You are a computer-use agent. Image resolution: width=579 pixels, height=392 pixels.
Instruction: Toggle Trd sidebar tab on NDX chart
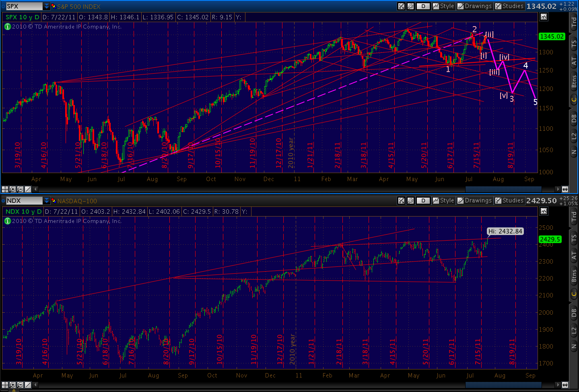click(x=574, y=217)
